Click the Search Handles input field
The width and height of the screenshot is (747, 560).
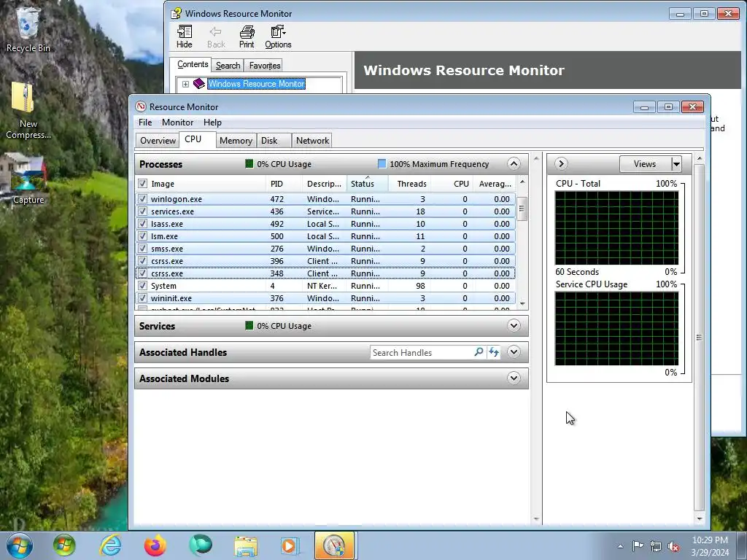click(x=422, y=352)
